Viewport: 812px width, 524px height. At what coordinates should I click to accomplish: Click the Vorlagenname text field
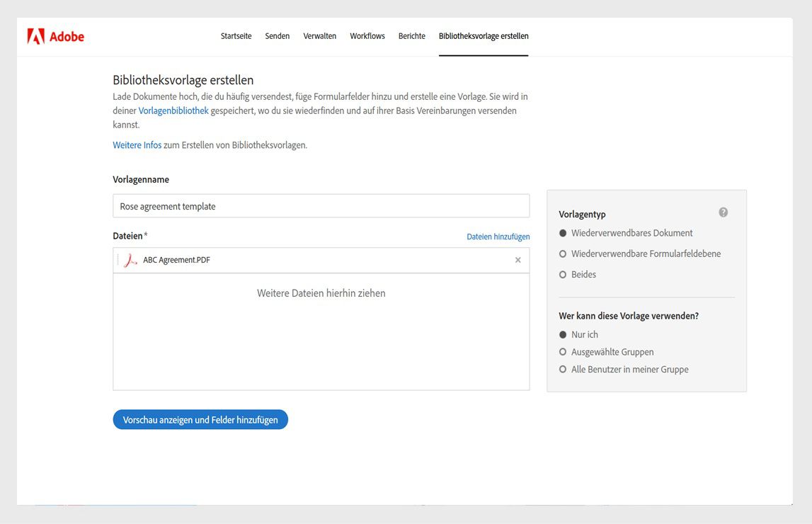point(321,206)
